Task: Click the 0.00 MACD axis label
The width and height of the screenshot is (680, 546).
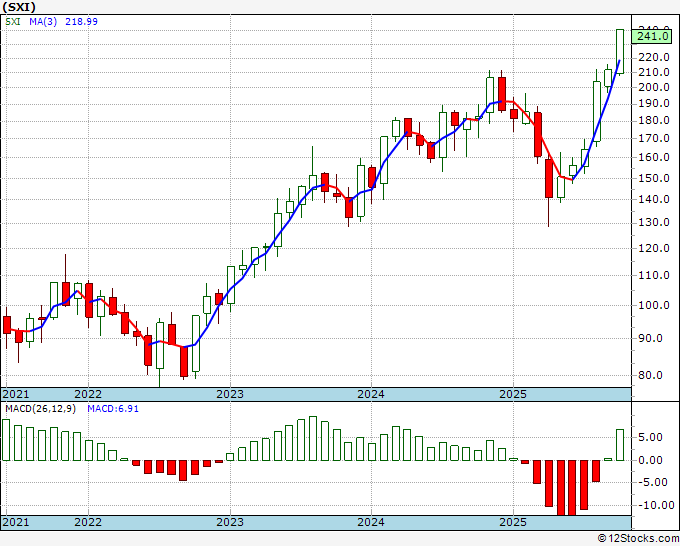Action: click(651, 460)
